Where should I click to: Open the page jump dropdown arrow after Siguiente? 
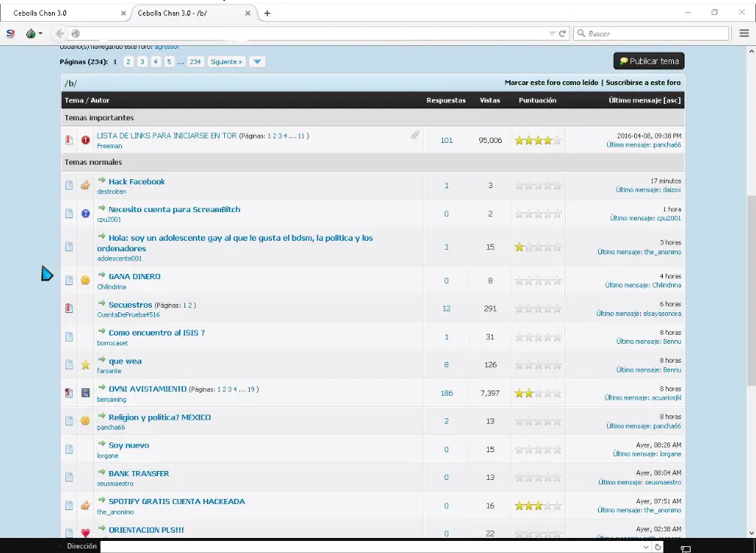pyautogui.click(x=257, y=62)
